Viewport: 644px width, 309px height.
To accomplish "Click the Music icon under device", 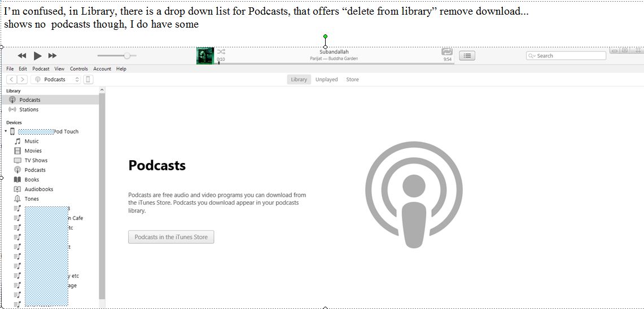I will 17,141.
